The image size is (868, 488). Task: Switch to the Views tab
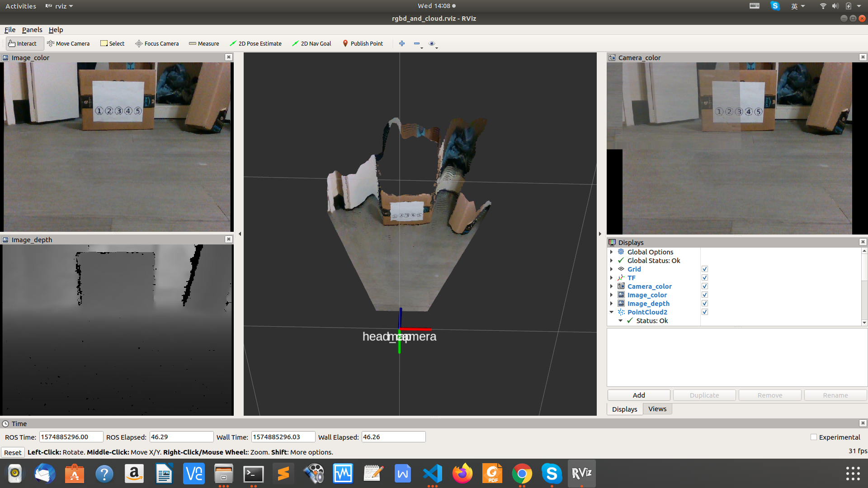[657, 409]
